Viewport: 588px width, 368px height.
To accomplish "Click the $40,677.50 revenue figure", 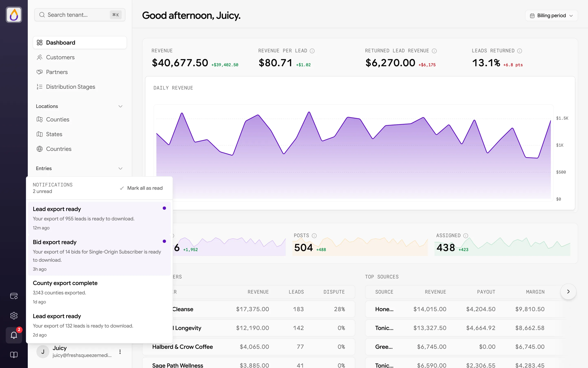I will click(x=180, y=63).
